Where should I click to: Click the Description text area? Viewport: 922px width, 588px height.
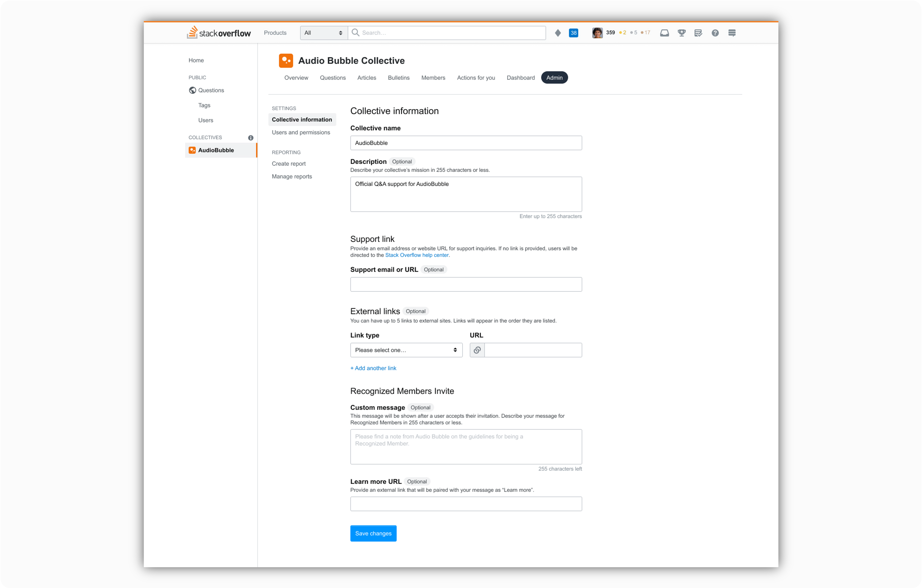point(466,194)
